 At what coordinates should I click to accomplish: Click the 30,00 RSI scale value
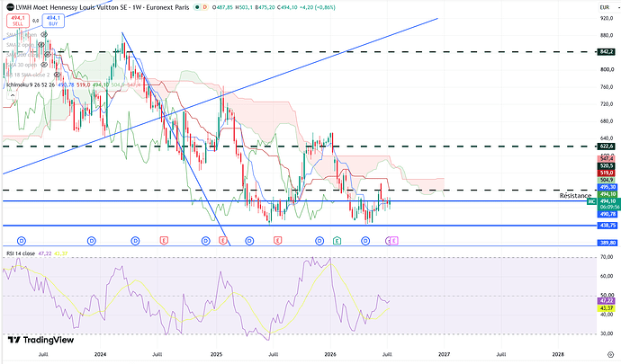607,333
